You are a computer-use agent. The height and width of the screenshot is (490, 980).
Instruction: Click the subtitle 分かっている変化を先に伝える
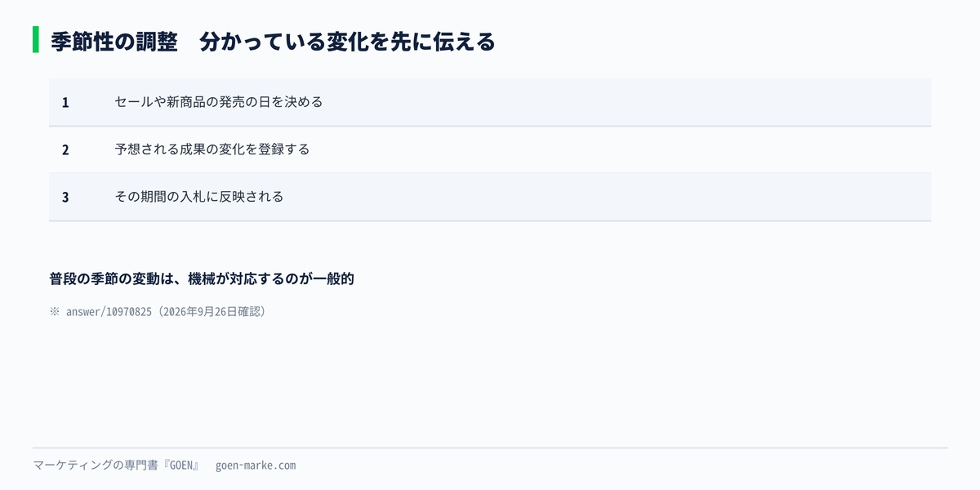point(347,42)
